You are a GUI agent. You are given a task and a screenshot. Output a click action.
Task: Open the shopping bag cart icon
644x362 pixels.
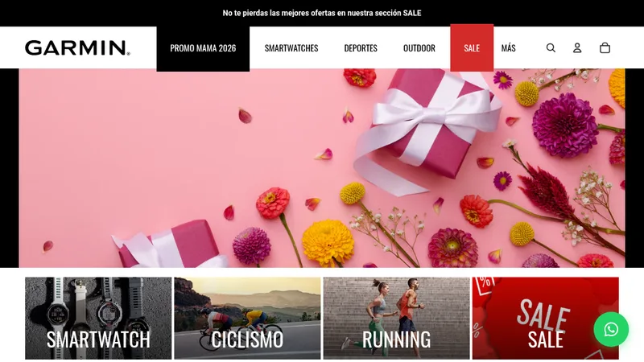click(x=605, y=48)
